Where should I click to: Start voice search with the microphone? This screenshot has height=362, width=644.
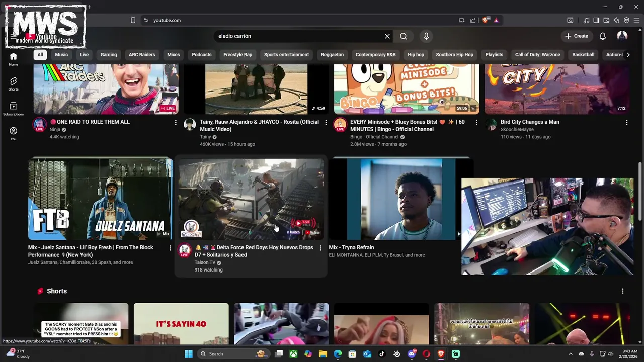point(426,36)
